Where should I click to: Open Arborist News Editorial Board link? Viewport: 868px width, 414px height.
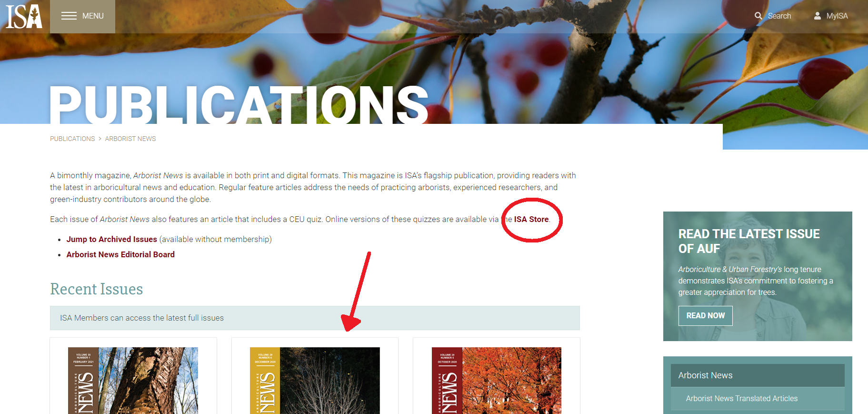point(120,254)
